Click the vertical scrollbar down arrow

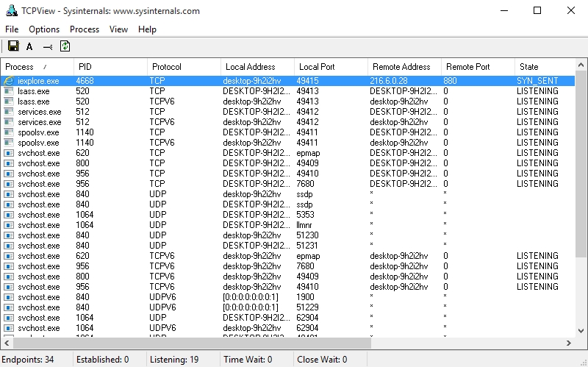pyautogui.click(x=581, y=330)
